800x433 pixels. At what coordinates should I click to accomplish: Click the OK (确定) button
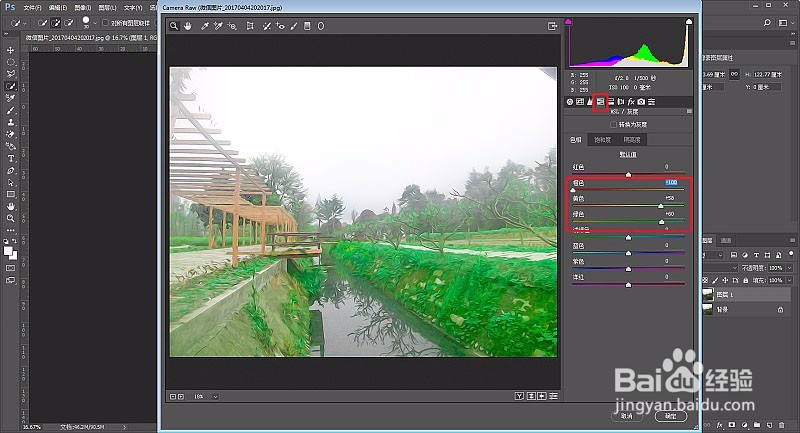[670, 416]
